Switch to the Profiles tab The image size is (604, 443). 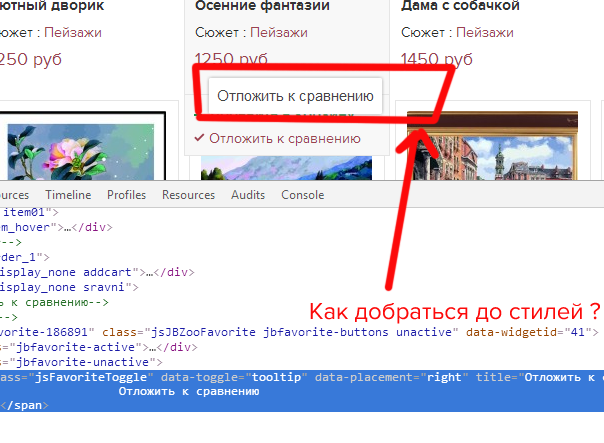pos(126,195)
